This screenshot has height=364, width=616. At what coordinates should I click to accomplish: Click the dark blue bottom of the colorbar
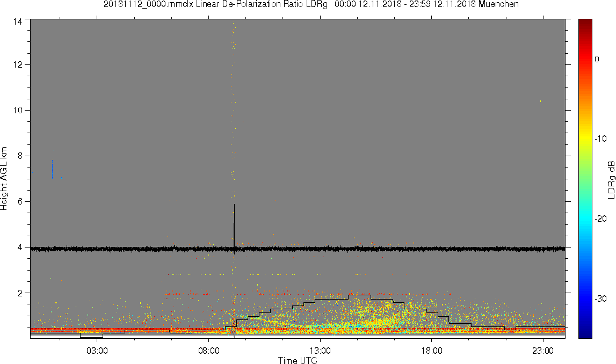click(585, 334)
